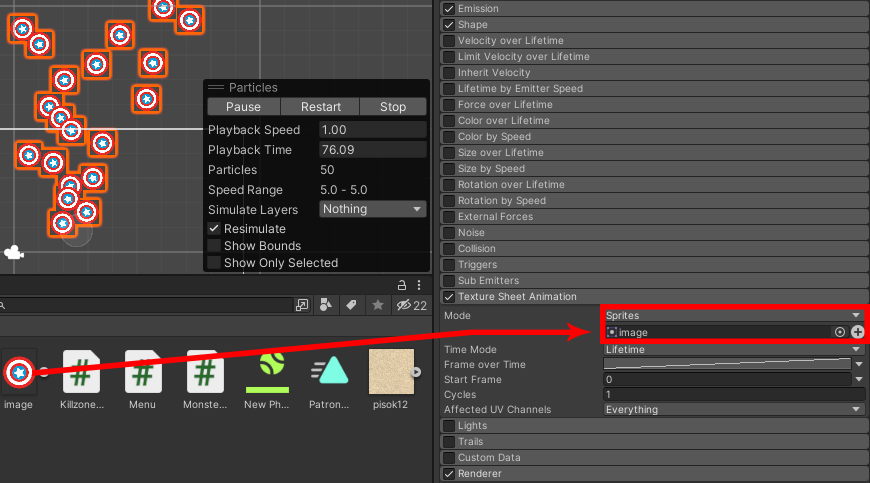Open Project panel three-dot menu
This screenshot has width=870, height=483.
pos(419,285)
